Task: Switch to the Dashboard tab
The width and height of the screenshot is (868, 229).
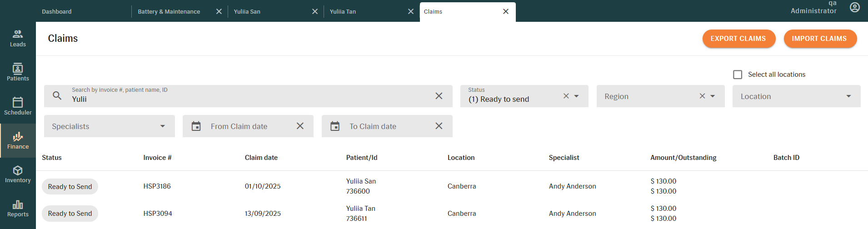Action: click(x=57, y=12)
